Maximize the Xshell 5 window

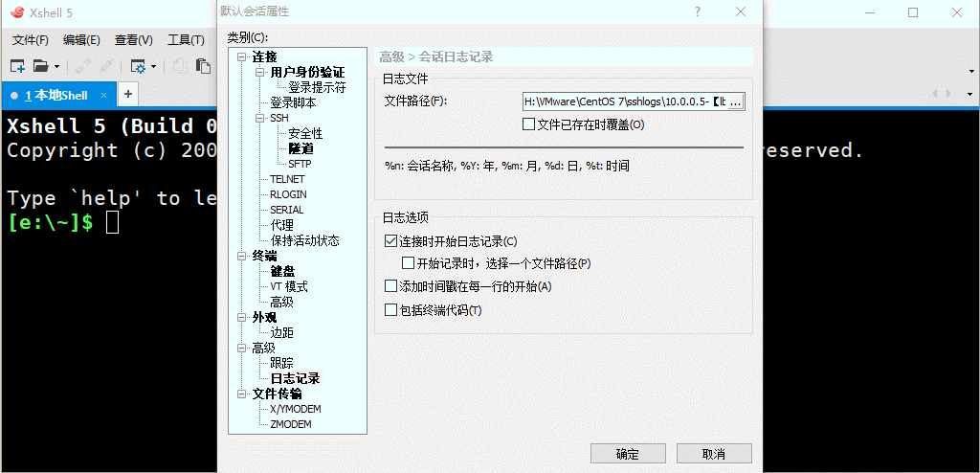[x=913, y=11]
